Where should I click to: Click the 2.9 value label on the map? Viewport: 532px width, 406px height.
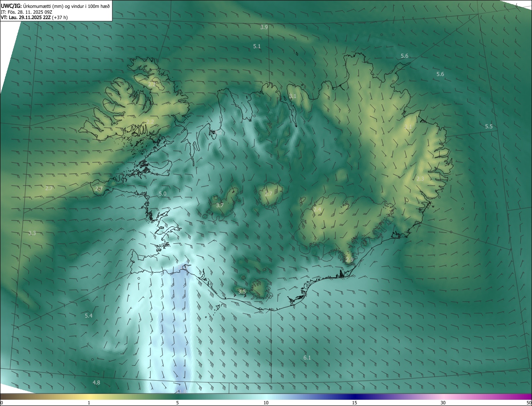[x=349, y=260]
